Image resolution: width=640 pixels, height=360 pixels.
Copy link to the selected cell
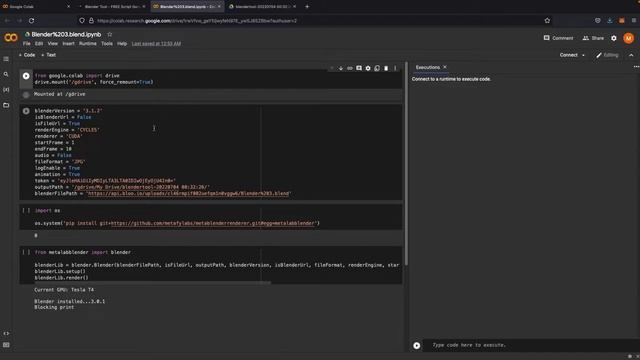[350, 68]
